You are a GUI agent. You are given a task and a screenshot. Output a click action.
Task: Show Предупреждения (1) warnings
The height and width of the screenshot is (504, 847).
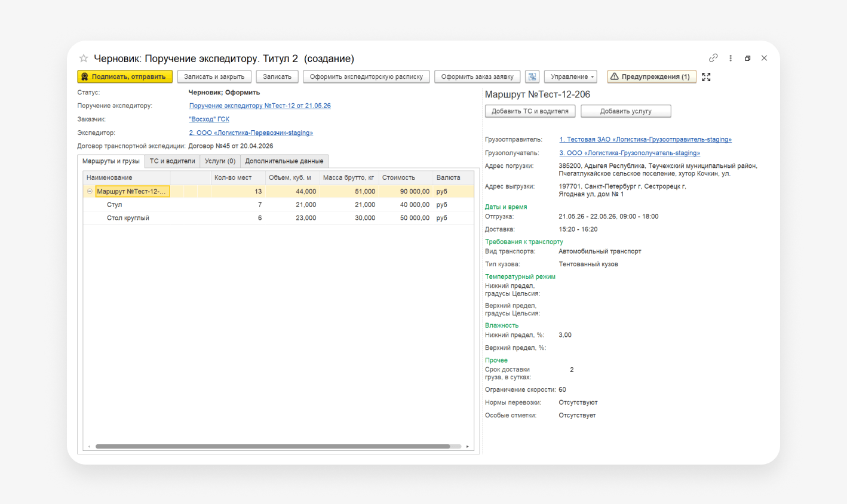tap(651, 76)
